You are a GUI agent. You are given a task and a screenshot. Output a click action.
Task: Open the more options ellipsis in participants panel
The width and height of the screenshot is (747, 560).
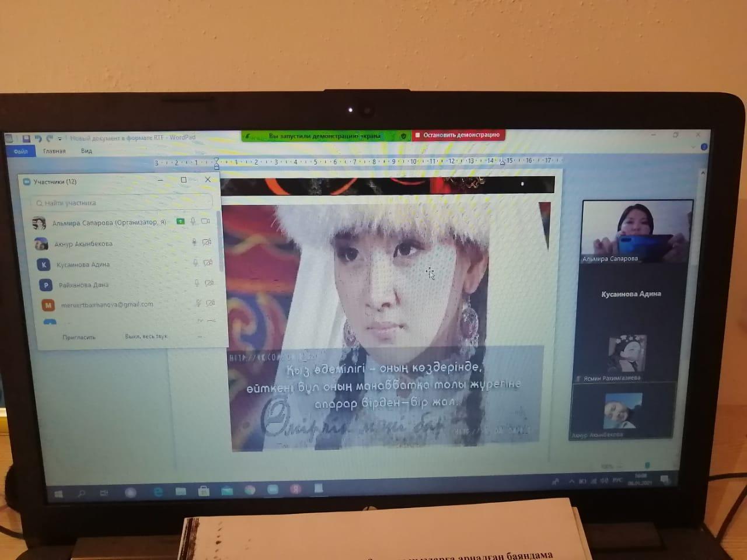pyautogui.click(x=200, y=337)
